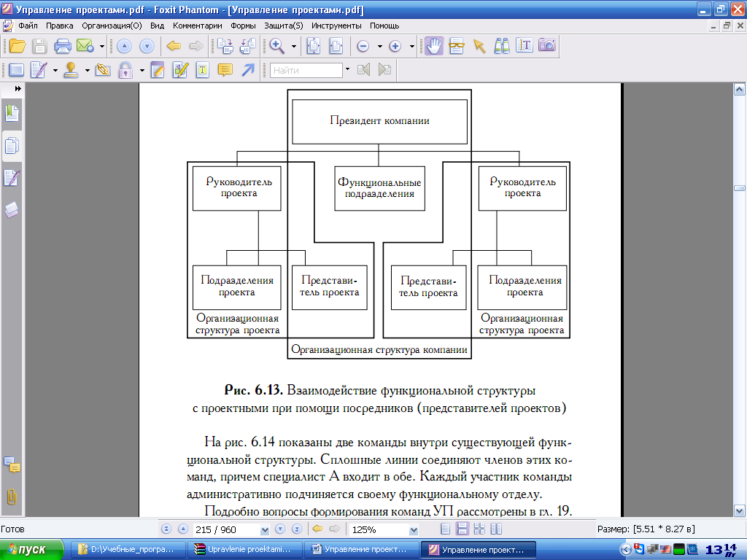The image size is (747, 560).
Task: Open the Comments panel in sidebar
Action: (x=12, y=464)
